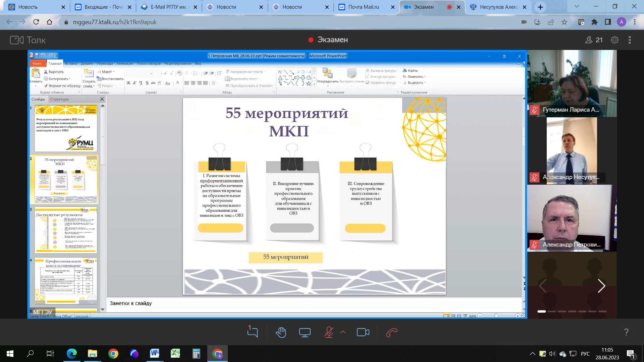The image size is (644, 362).
Task: Open Word from the taskbar
Action: (154, 353)
